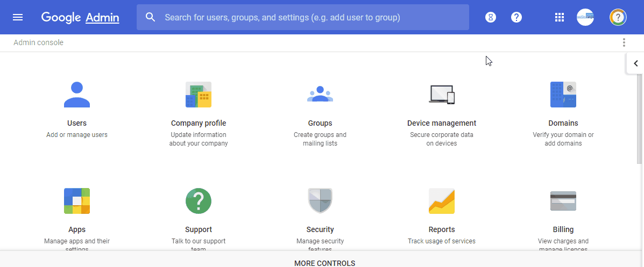Click the Google Admin logo
The height and width of the screenshot is (267, 644).
80,17
